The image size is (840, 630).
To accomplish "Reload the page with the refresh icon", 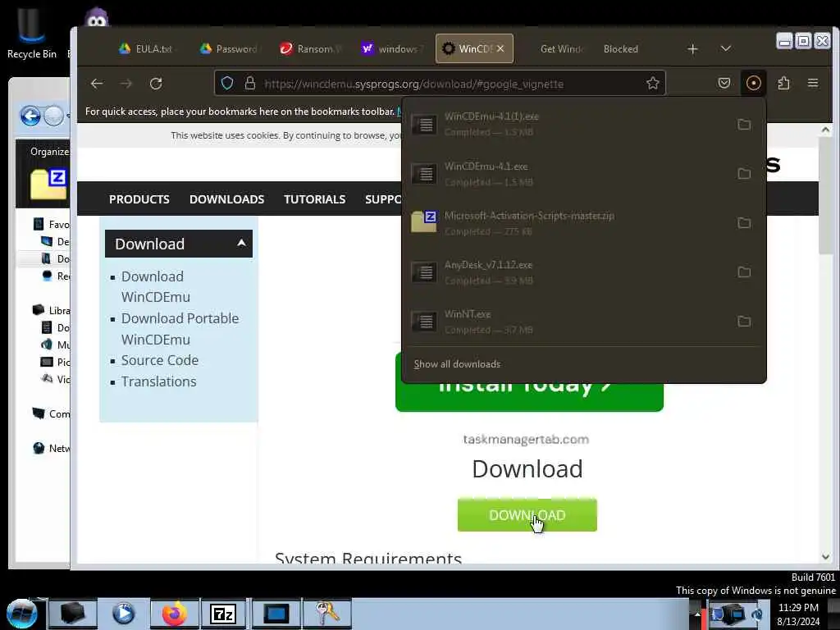I will coord(156,84).
